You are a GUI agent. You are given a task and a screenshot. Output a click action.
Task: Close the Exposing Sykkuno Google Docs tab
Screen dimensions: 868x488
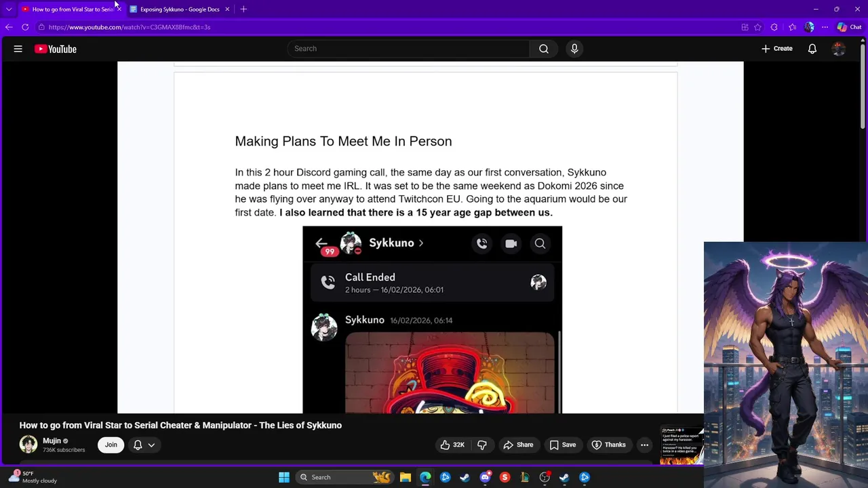tap(227, 9)
